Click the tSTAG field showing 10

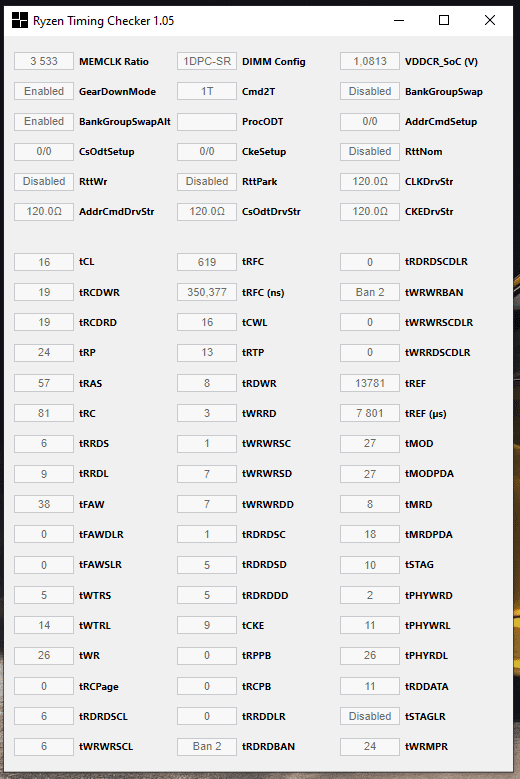pyautogui.click(x=370, y=565)
